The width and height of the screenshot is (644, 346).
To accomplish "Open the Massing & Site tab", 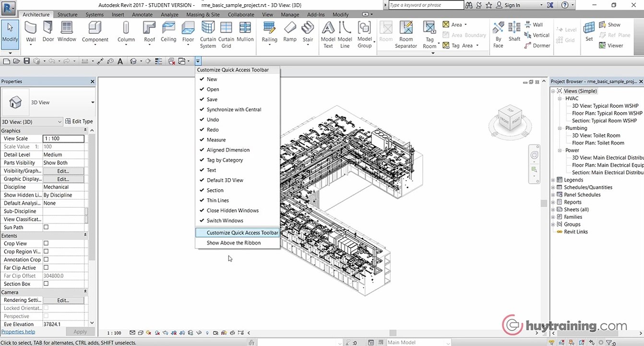I will pyautogui.click(x=203, y=14).
